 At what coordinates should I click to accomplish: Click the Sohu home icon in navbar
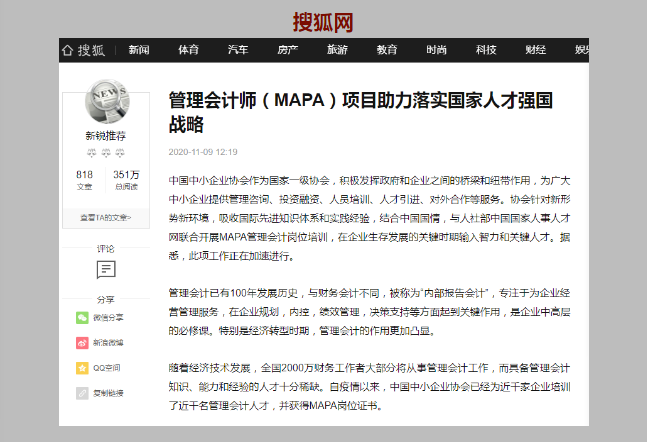point(67,50)
